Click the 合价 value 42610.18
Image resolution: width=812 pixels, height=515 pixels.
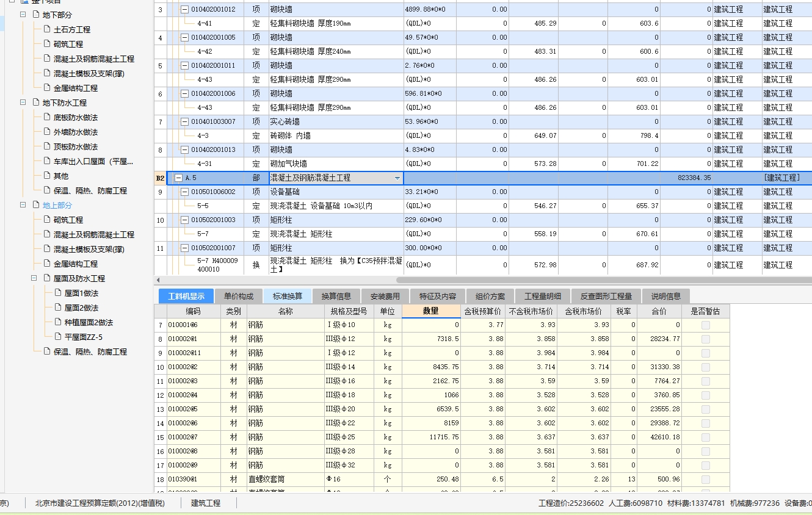coord(659,438)
